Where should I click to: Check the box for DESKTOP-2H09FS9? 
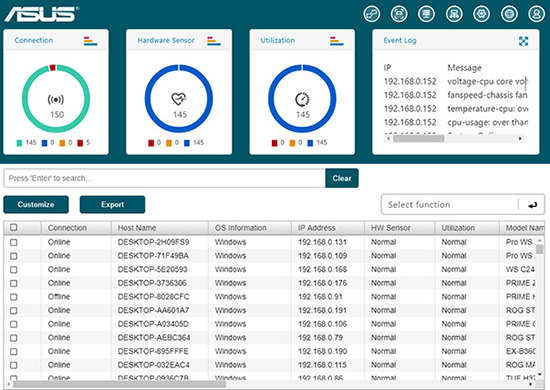(x=14, y=242)
